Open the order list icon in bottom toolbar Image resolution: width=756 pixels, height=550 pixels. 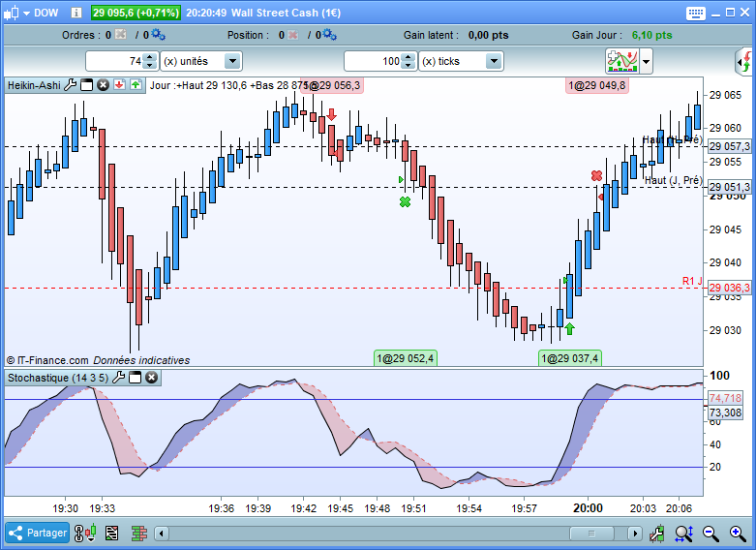(x=112, y=534)
